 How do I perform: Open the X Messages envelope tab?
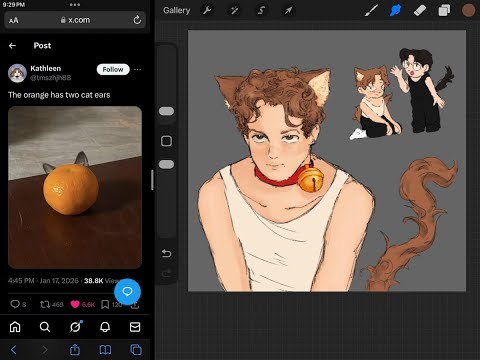click(x=135, y=327)
